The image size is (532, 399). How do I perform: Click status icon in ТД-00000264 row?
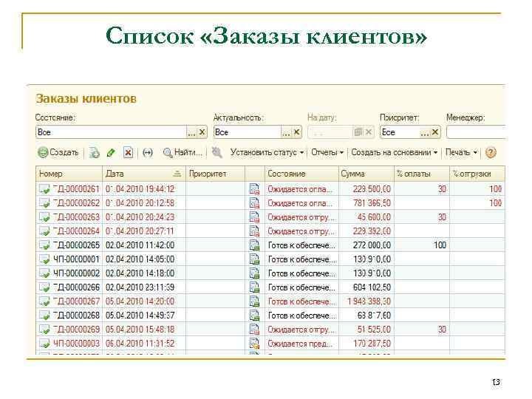tap(254, 231)
